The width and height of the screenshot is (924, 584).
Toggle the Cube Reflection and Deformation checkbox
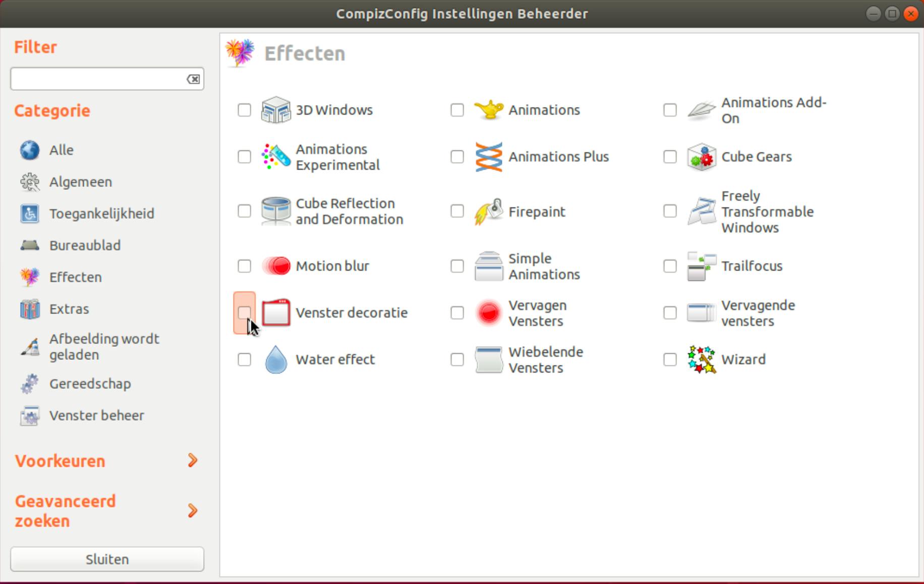(244, 211)
